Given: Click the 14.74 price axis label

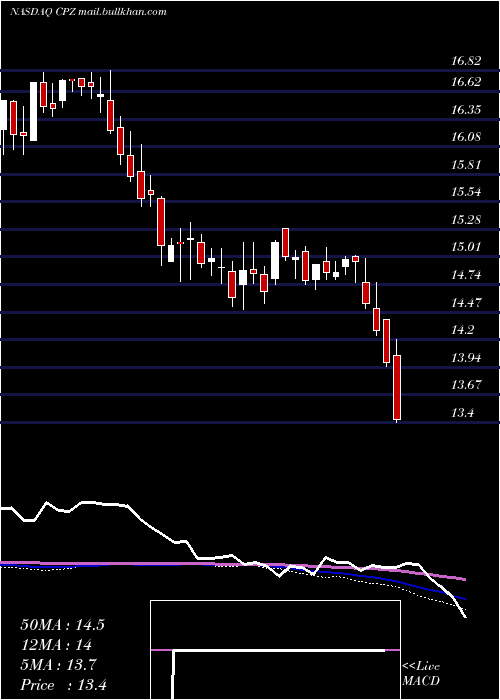Looking at the screenshot, I should tap(466, 275).
